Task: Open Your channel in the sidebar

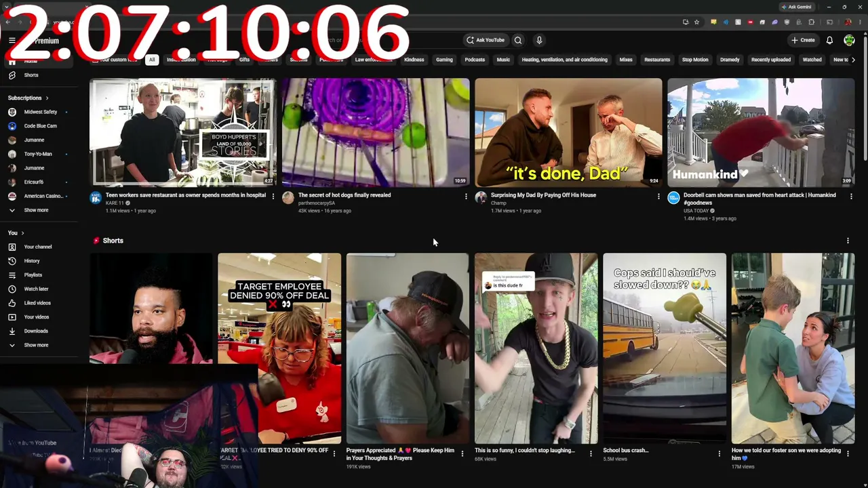Action: pos(39,247)
